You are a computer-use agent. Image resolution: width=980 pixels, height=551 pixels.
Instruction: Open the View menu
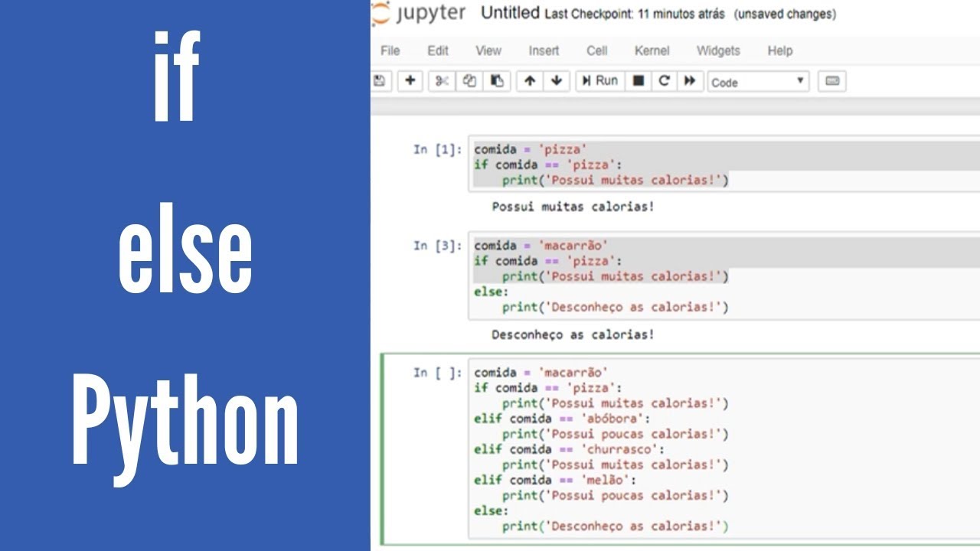click(x=488, y=51)
